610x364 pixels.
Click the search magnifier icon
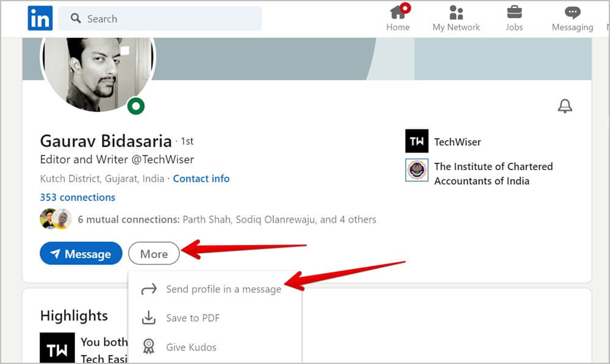pyautogui.click(x=76, y=18)
